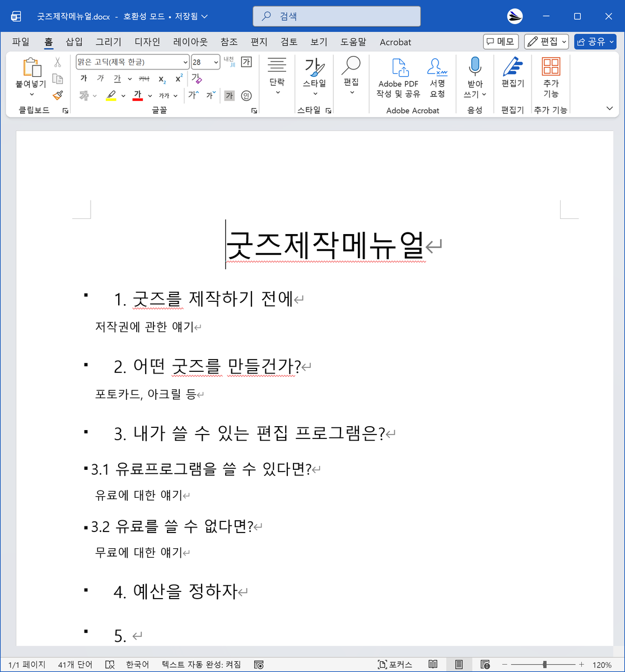Toggle strikethrough formatting

[x=144, y=78]
